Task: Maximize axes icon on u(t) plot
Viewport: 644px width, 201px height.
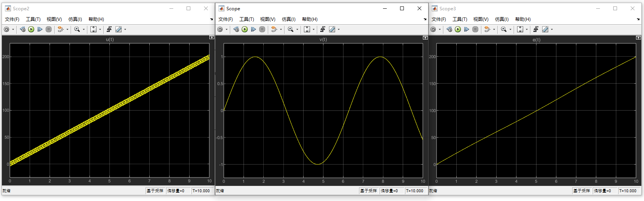Action: tap(212, 38)
